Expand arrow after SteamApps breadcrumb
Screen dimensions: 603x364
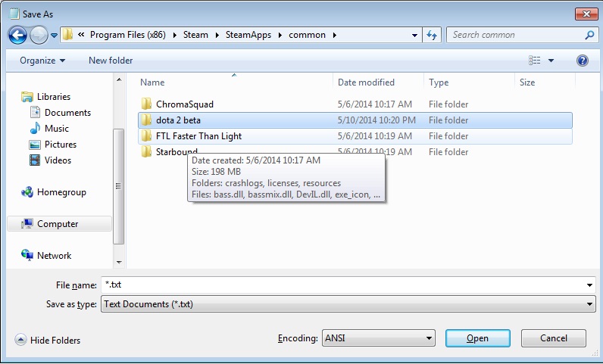pos(280,36)
